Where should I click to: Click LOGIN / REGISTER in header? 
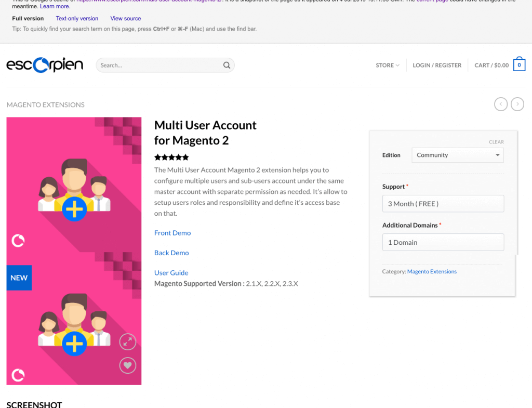[x=437, y=65]
